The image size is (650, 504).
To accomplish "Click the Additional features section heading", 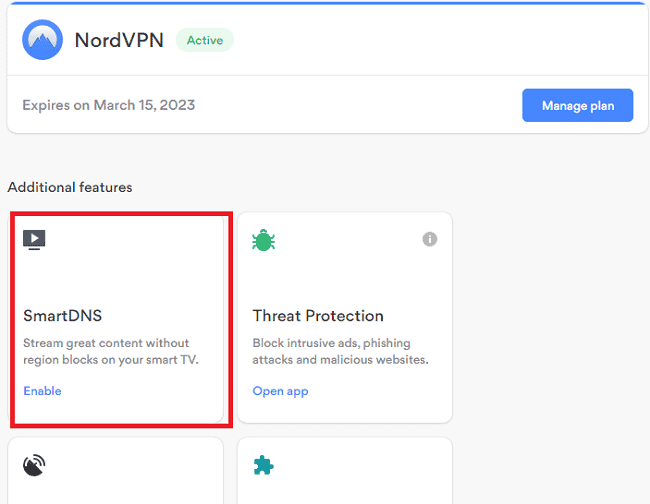I will pos(70,187).
